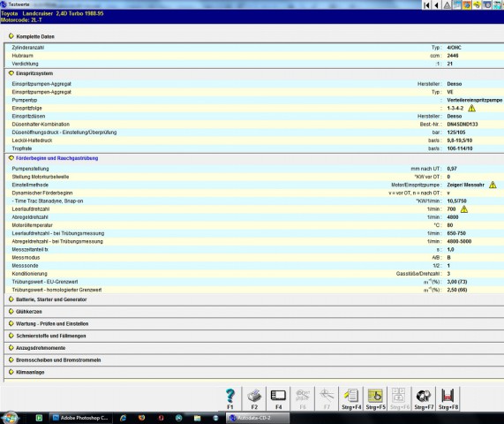Select the Messmodus row
504x424 pixels.
pos(254,257)
